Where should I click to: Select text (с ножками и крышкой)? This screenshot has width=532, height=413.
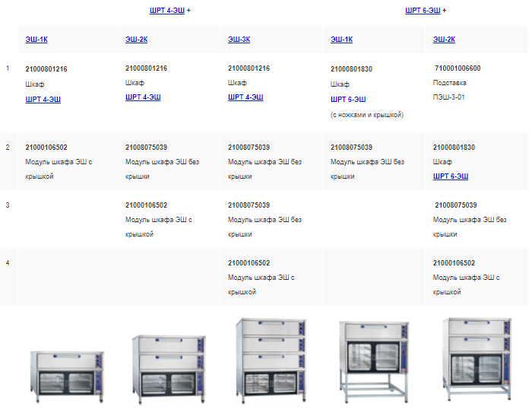(x=367, y=115)
